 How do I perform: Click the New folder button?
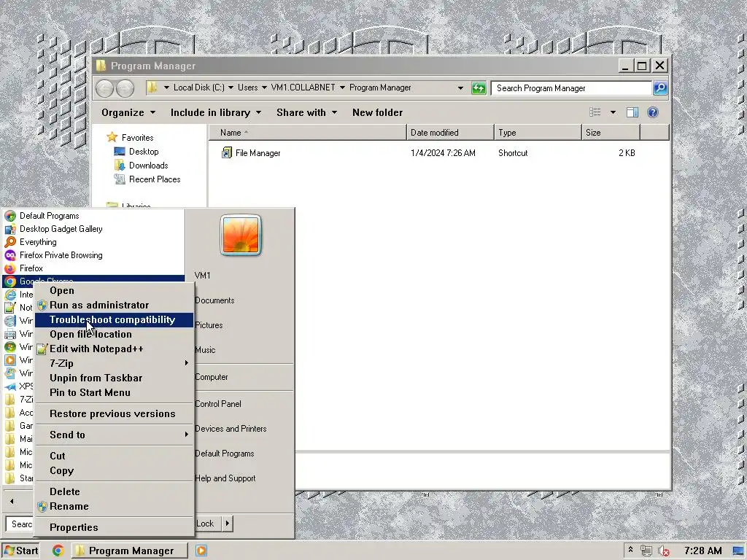tap(377, 112)
